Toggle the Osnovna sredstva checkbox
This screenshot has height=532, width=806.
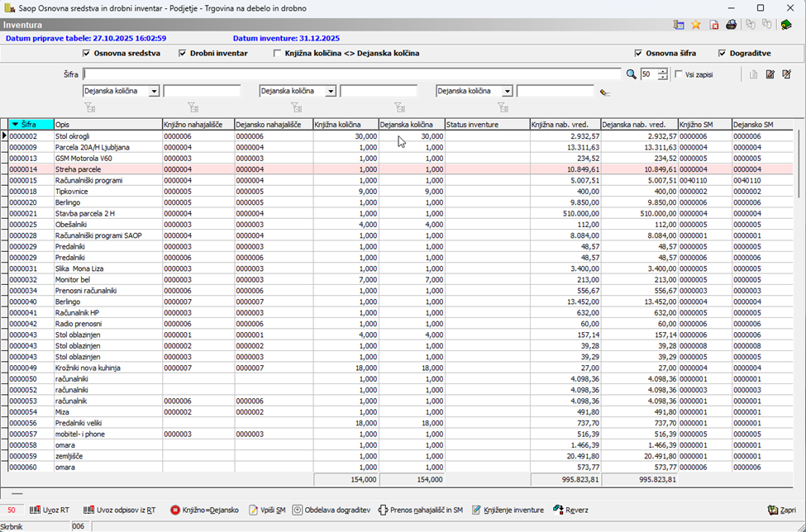click(x=87, y=53)
